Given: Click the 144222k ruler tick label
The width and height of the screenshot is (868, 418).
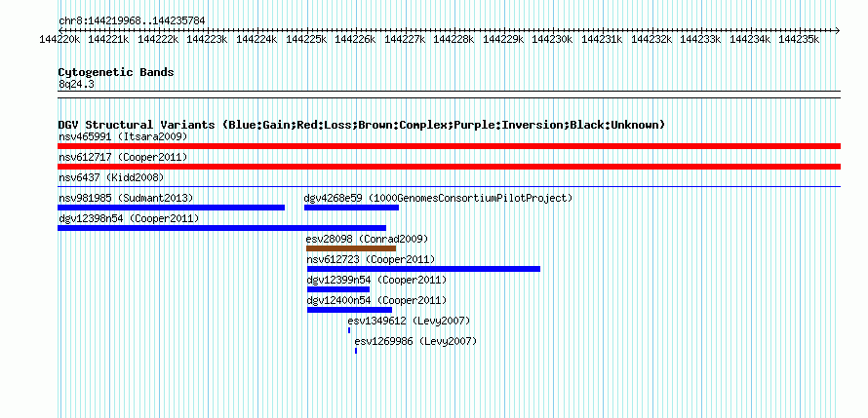Looking at the screenshot, I should tap(158, 39).
